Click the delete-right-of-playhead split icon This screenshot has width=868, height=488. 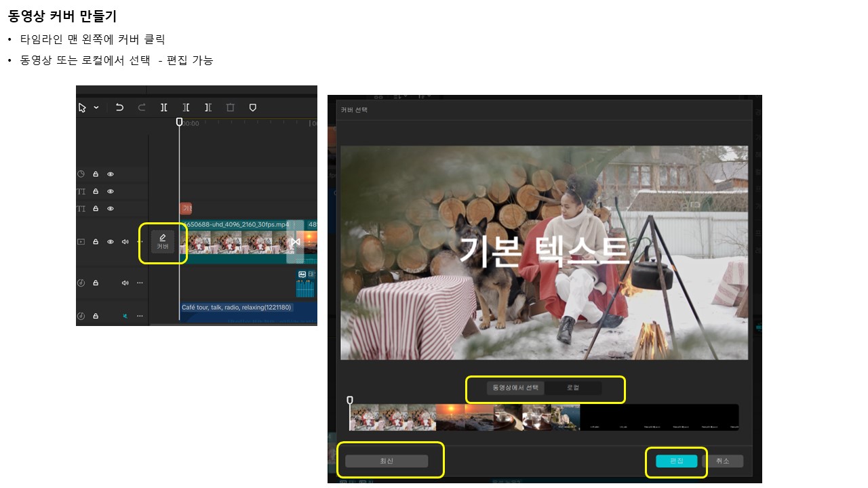click(x=208, y=108)
